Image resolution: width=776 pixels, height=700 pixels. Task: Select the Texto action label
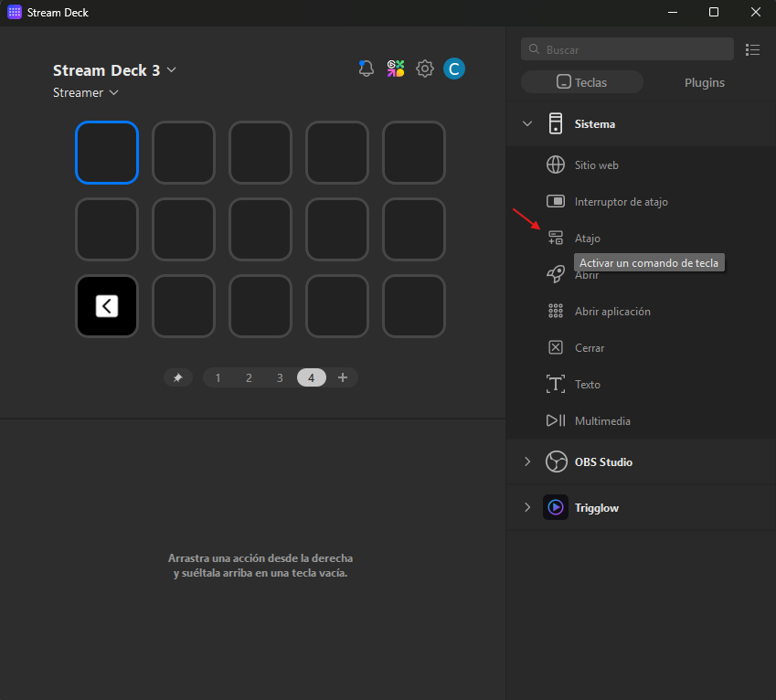588,385
